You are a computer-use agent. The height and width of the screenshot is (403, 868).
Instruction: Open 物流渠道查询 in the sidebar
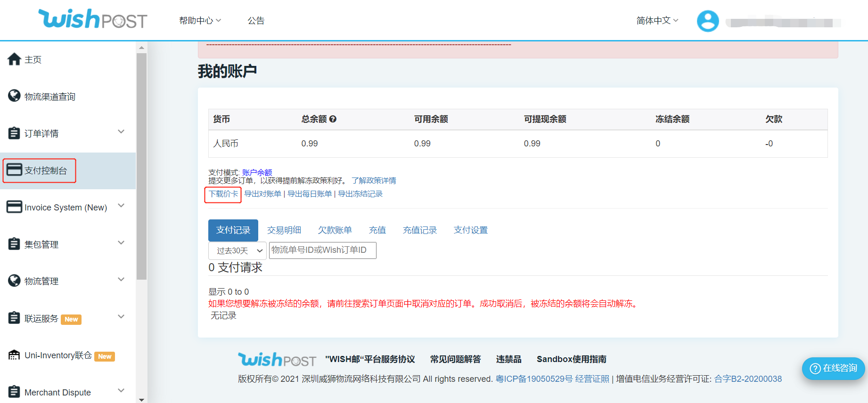[50, 97]
